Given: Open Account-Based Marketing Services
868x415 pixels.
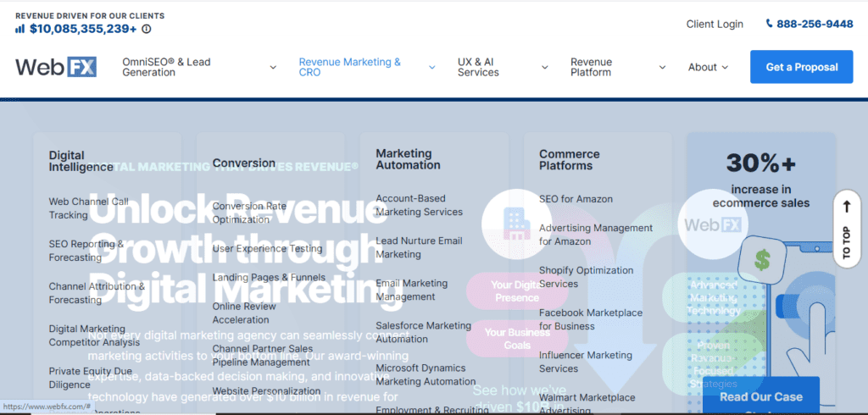Looking at the screenshot, I should (x=419, y=205).
